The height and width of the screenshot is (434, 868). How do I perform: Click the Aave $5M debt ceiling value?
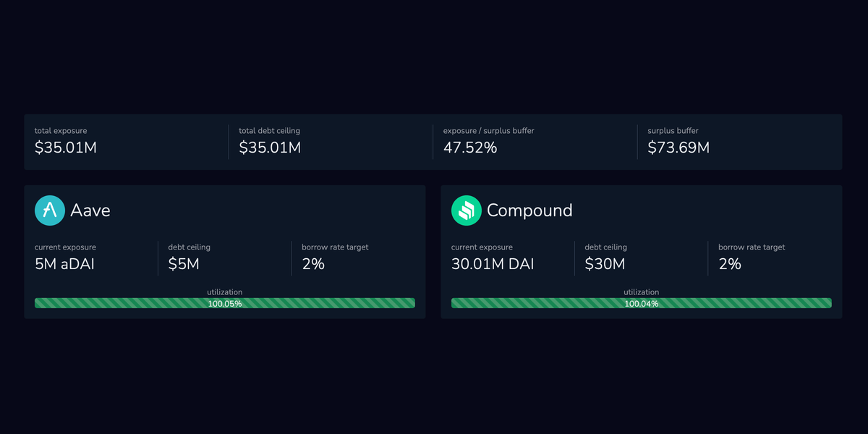(x=184, y=264)
